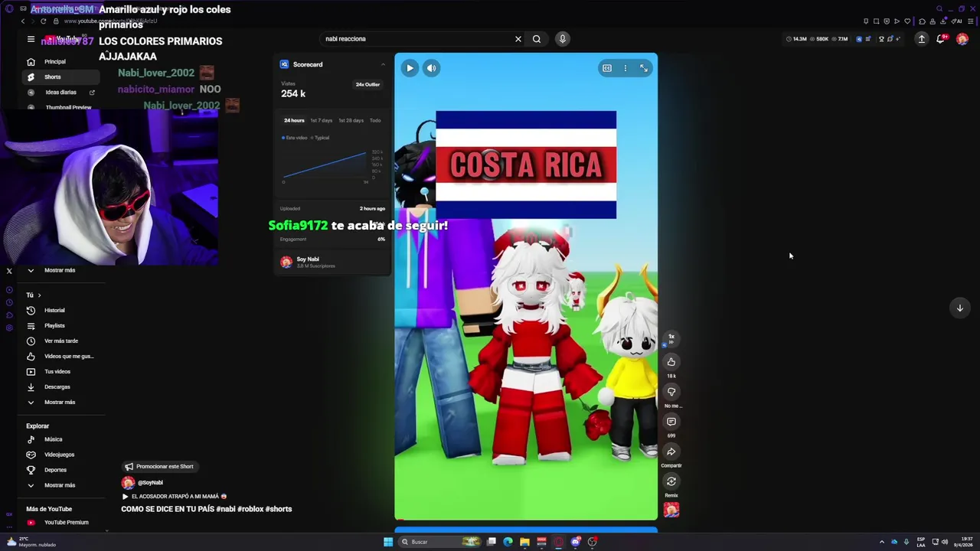The width and height of the screenshot is (980, 551).
Task: Submit search with magnifier icon
Action: [x=537, y=39]
